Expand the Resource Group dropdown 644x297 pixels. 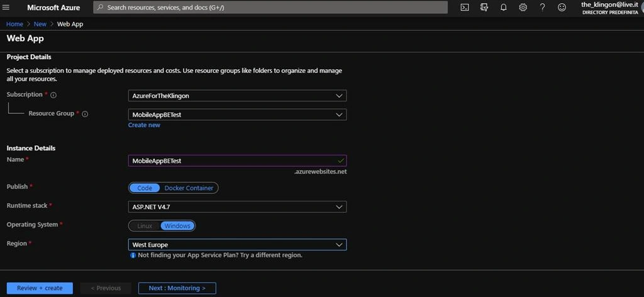(x=237, y=115)
